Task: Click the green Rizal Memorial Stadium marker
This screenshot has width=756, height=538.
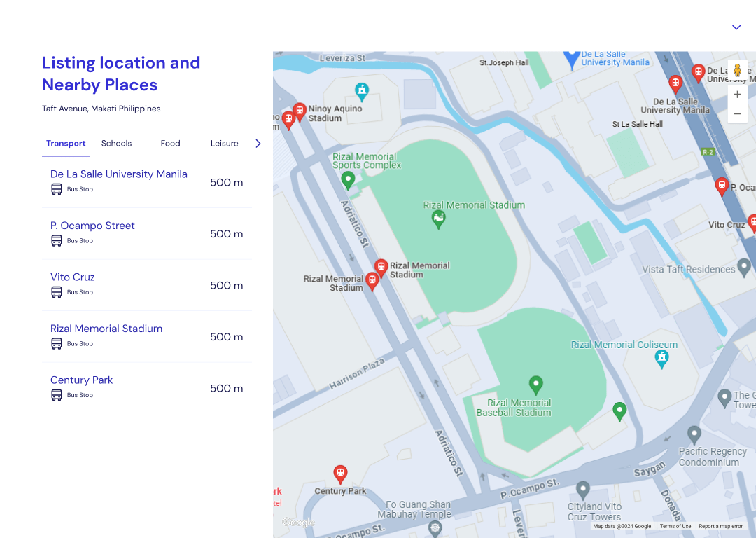Action: pyautogui.click(x=438, y=219)
